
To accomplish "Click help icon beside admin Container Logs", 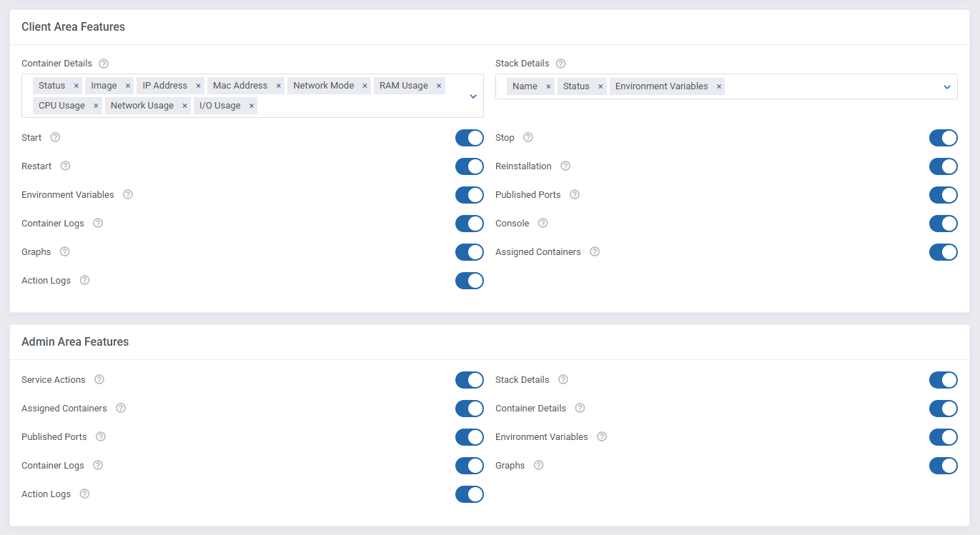I will point(98,465).
